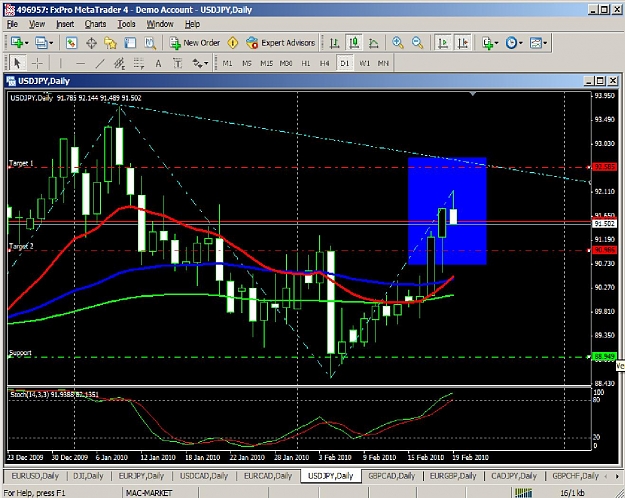Toggle chart auto scroll
Screen dimensions: 625x498
click(x=443, y=43)
